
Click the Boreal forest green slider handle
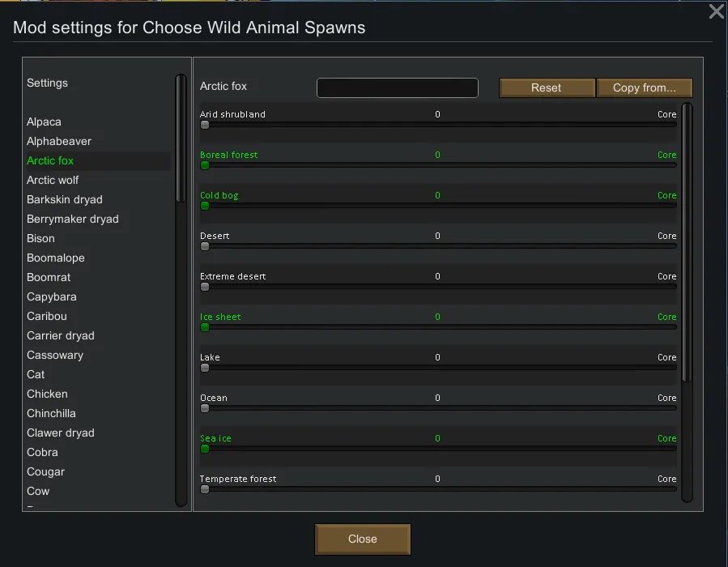coord(205,165)
